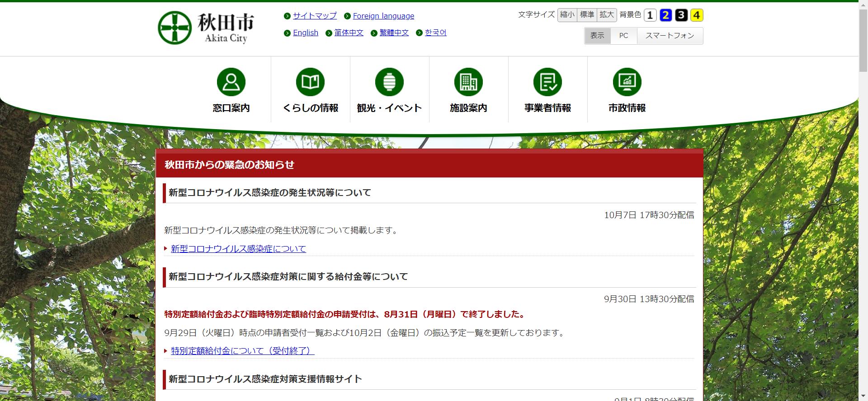Switch display to スマートフォン view

click(x=670, y=36)
